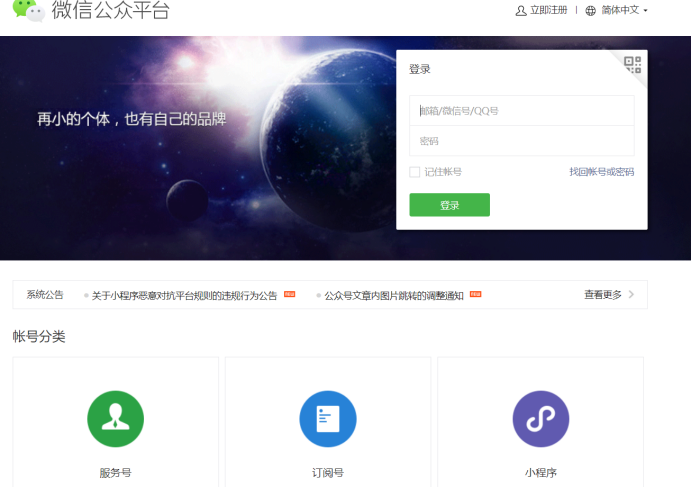
Task: Open 公众号文章内图片跳转的调整通知 announcement
Action: (x=393, y=296)
